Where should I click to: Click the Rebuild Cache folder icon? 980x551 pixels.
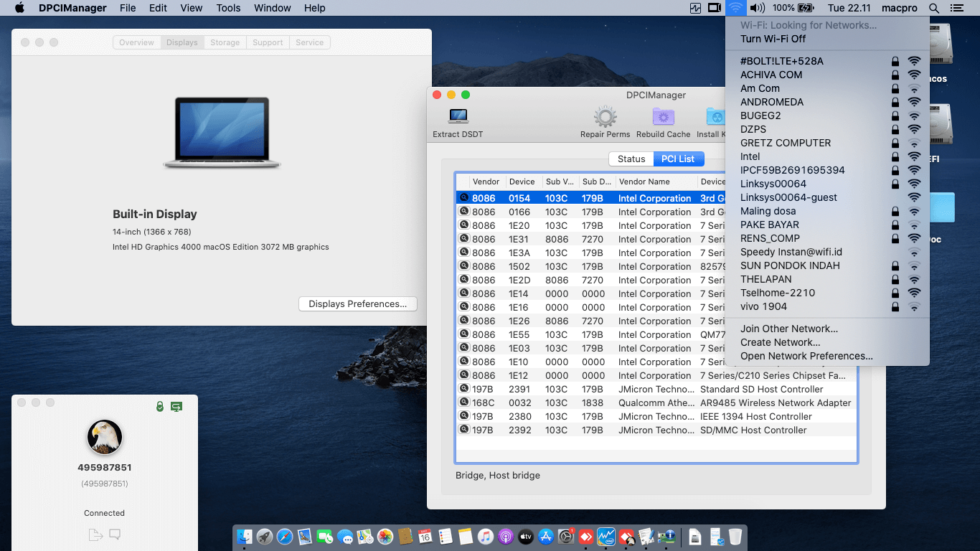[663, 116]
